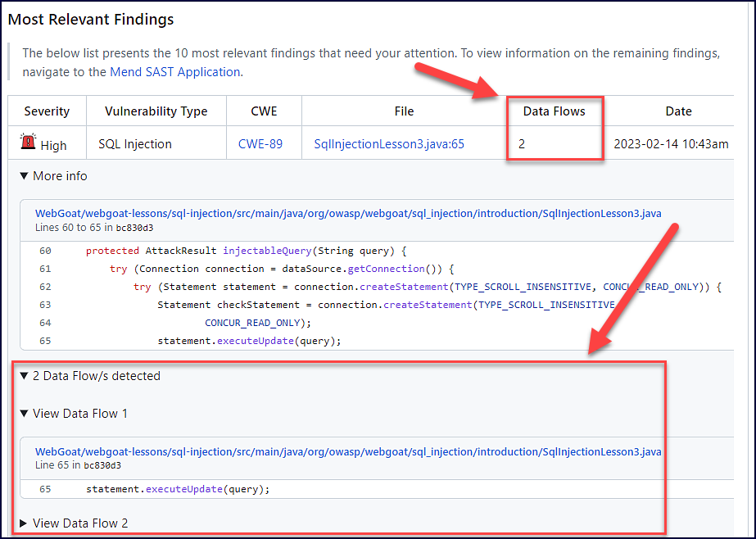Open the Mend SAST Application link
This screenshot has height=539, width=756.
tap(175, 72)
